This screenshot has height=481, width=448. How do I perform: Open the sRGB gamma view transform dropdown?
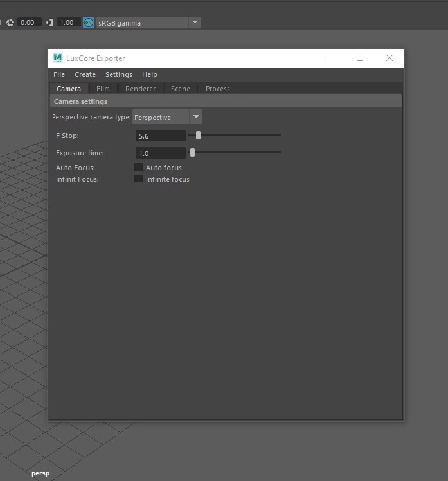pos(195,22)
